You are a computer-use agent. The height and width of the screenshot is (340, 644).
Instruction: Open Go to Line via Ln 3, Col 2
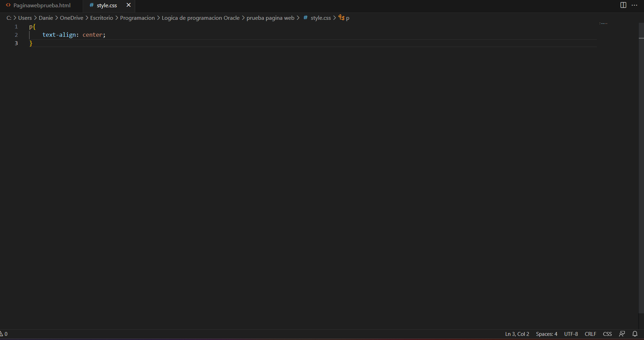pyautogui.click(x=517, y=334)
